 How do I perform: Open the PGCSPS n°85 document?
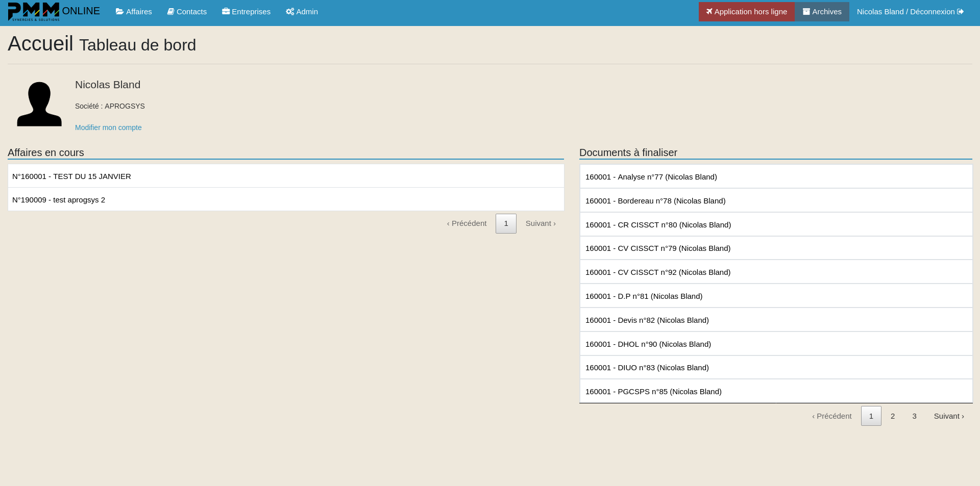click(653, 392)
